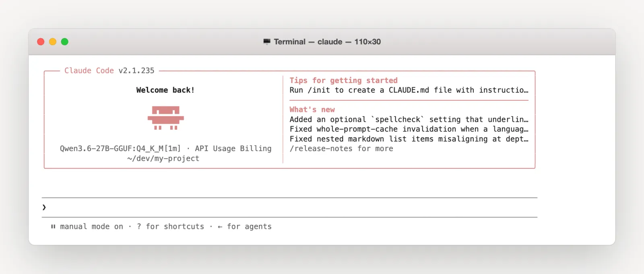Viewport: 644px width, 274px height.
Task: Click the 'Fixed nested markdown list items' line
Action: pos(409,139)
